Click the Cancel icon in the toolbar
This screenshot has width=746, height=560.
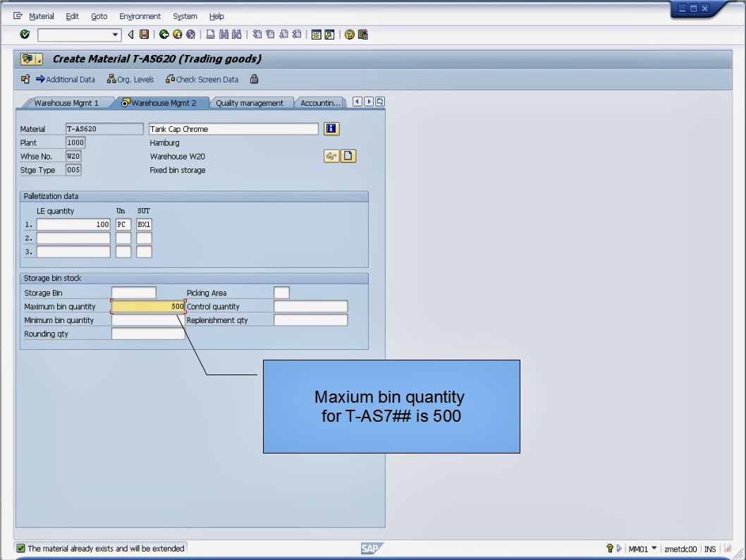(191, 35)
